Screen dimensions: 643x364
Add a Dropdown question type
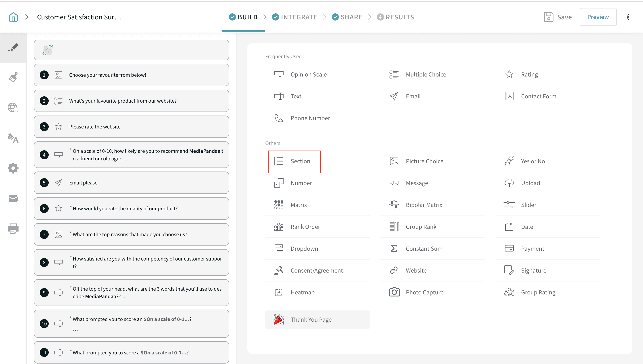point(304,248)
